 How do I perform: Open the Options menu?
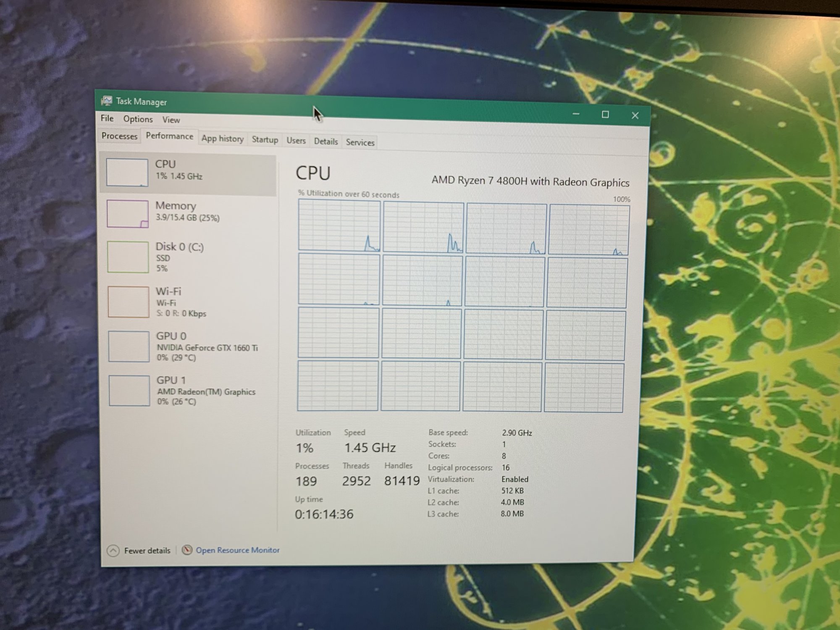(x=138, y=119)
